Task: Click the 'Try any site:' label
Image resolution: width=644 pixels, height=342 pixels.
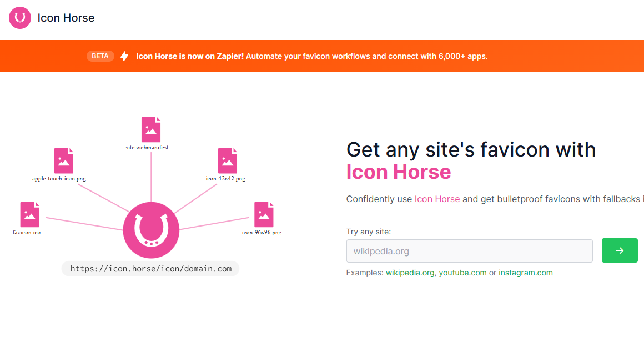Action: pos(369,232)
